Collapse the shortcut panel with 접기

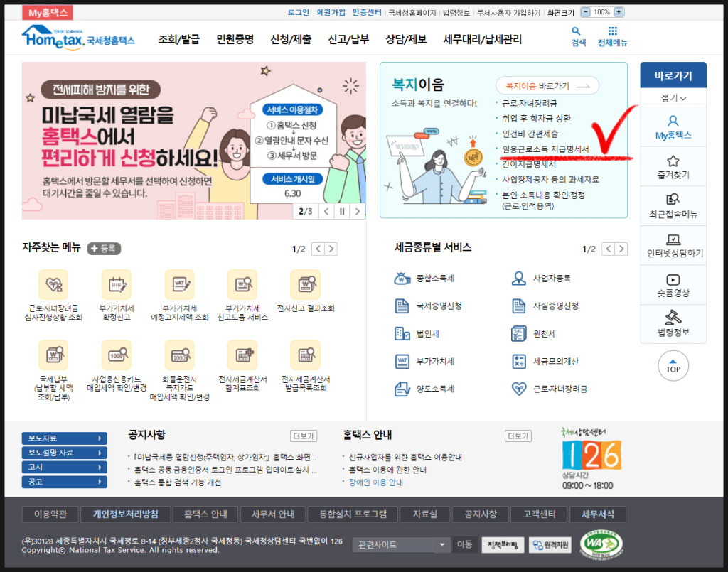(x=673, y=98)
